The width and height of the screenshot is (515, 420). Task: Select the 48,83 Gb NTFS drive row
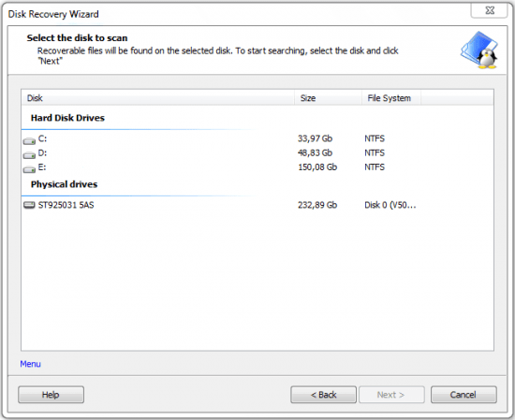257,152
